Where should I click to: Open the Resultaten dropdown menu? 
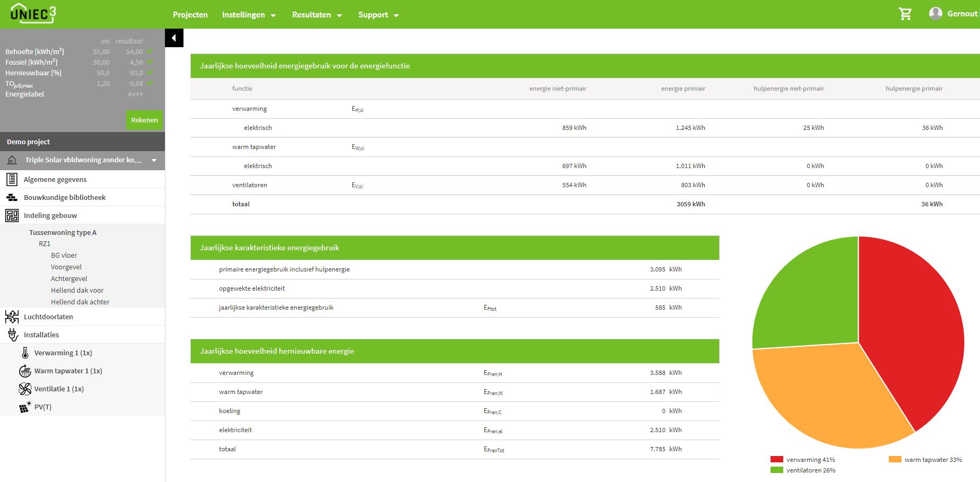pyautogui.click(x=317, y=15)
